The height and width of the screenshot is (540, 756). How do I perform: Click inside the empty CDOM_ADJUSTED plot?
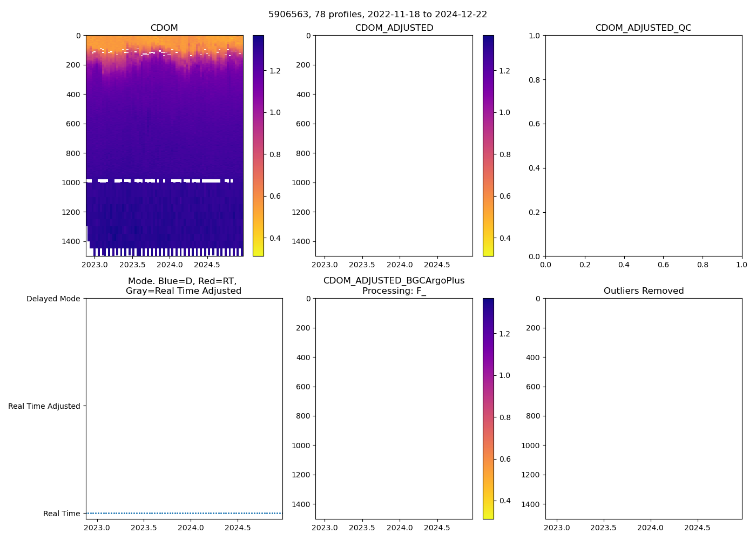[x=394, y=146]
